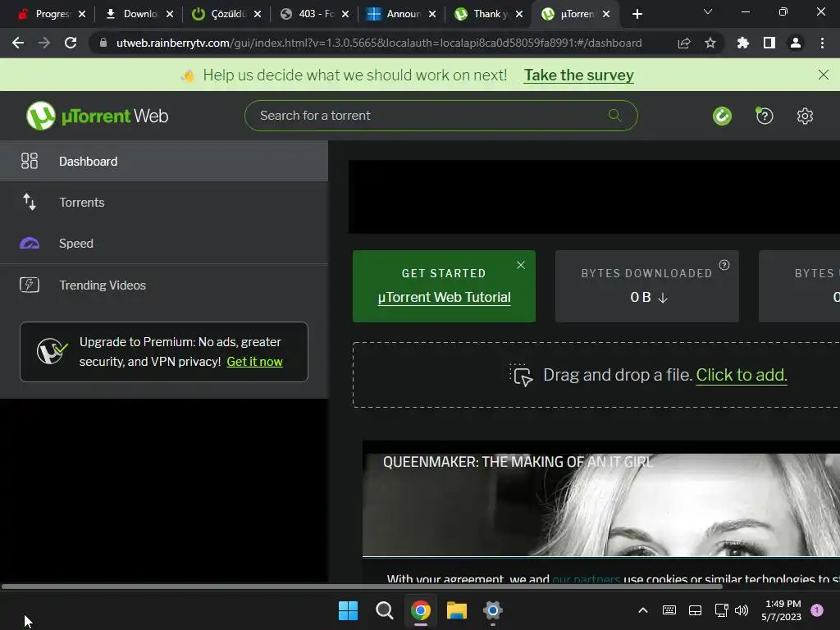Bookmark this page with the star icon
840x630 pixels.
pyautogui.click(x=710, y=43)
